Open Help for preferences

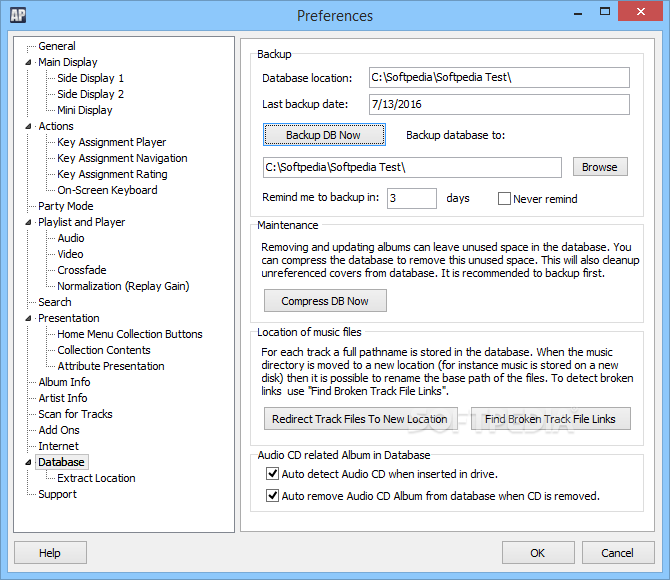coord(50,553)
